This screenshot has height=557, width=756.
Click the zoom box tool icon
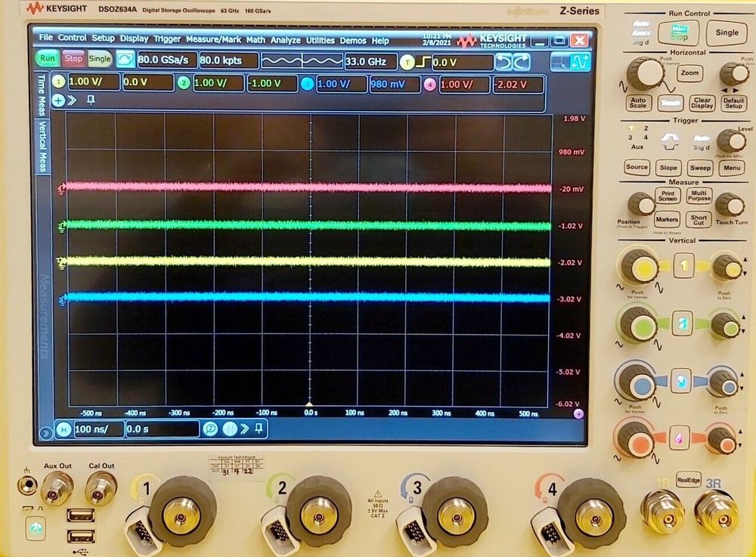[x=559, y=62]
